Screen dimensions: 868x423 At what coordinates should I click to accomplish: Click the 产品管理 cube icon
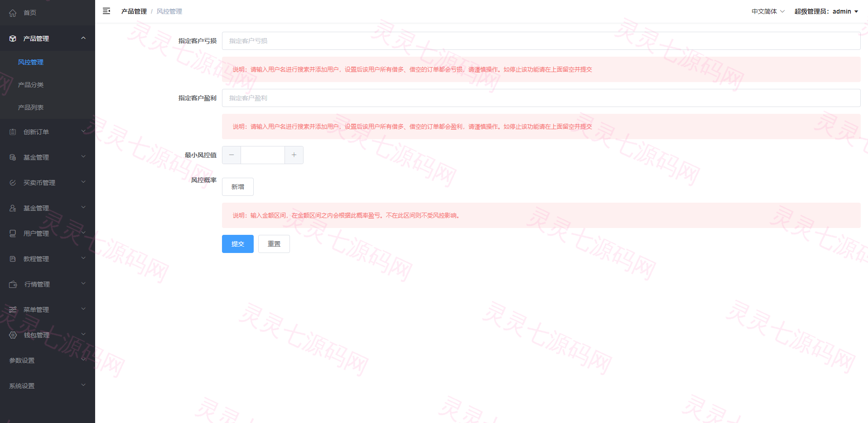pos(13,39)
